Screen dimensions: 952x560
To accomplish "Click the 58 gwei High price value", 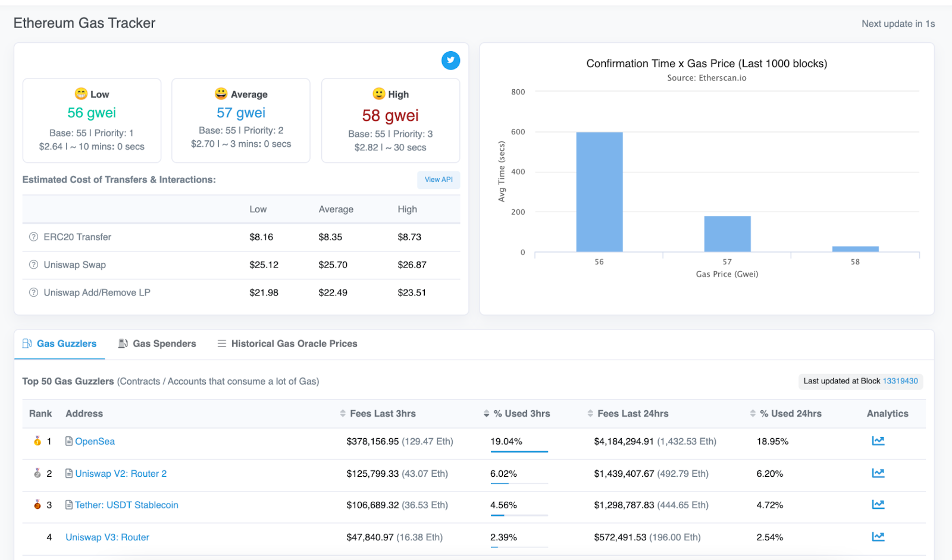I will click(390, 115).
